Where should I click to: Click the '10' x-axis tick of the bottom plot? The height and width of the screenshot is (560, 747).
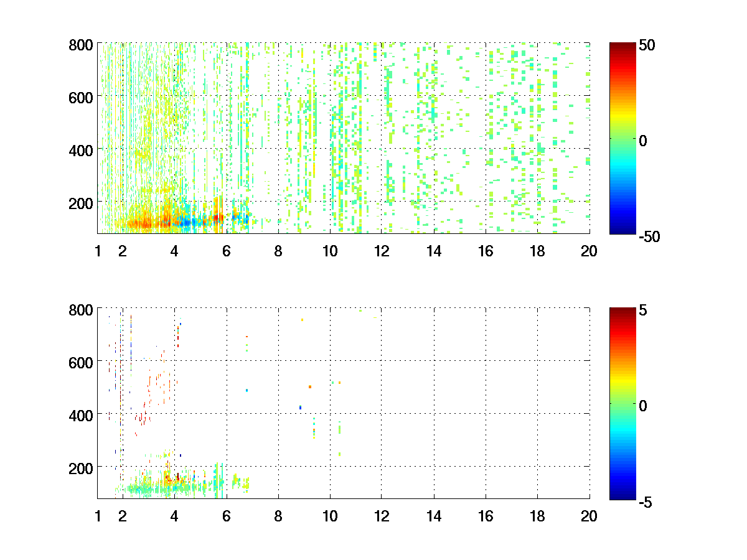330,516
